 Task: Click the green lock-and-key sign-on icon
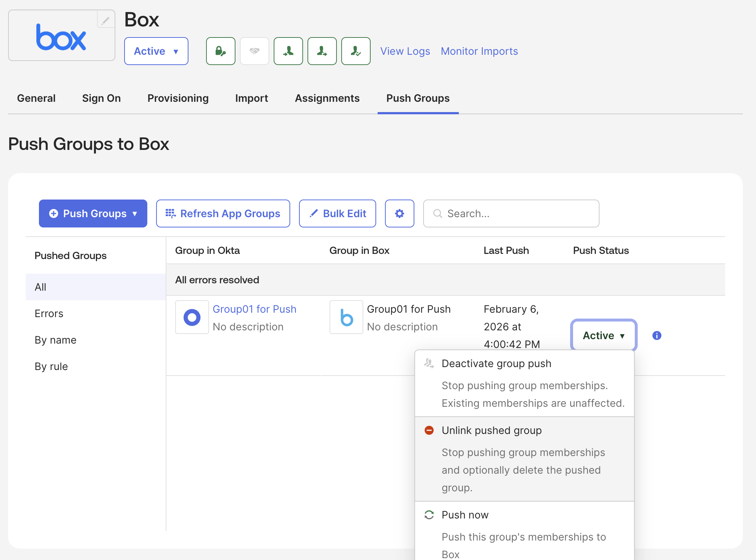pyautogui.click(x=220, y=51)
